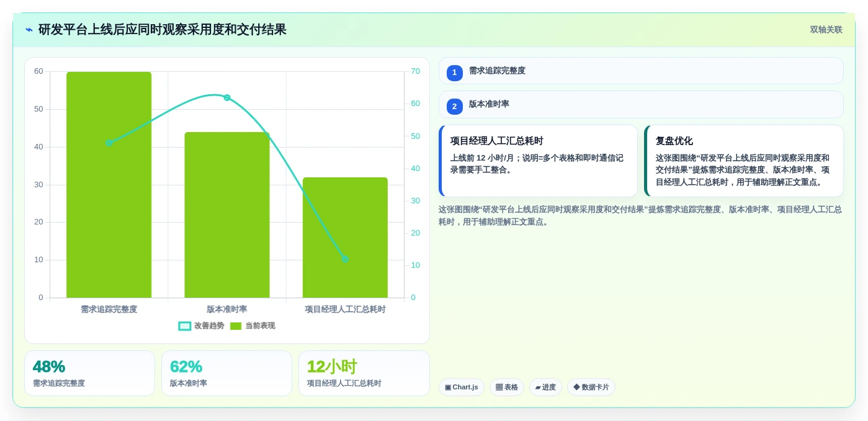Screen dimensions: 868x421
Task: Click the 双轴关联 label in the header
Action: pyautogui.click(x=826, y=30)
